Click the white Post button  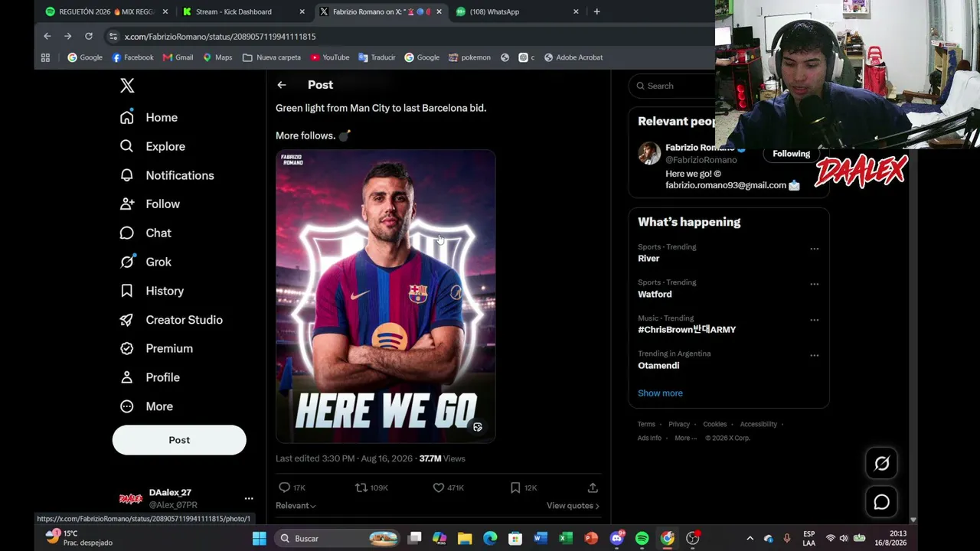point(179,440)
